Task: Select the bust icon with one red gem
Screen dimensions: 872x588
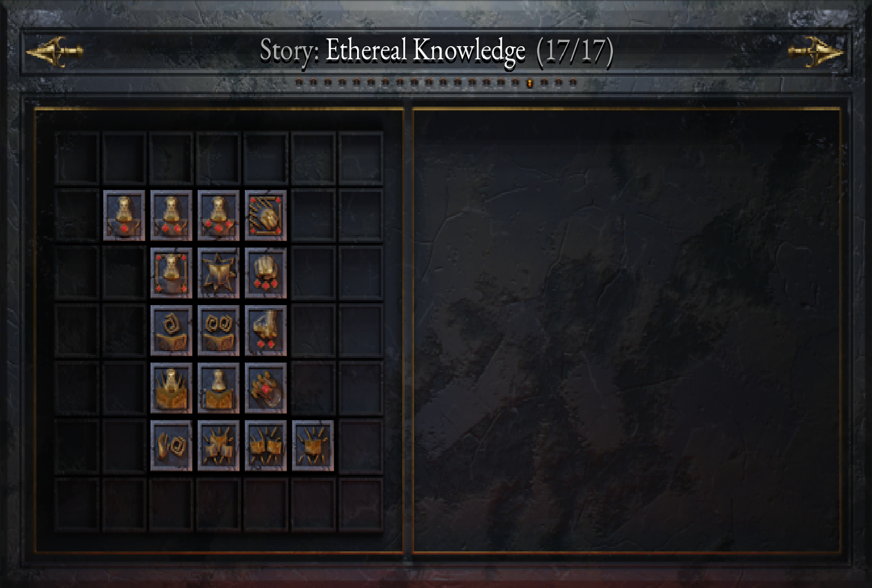Action: (x=124, y=215)
